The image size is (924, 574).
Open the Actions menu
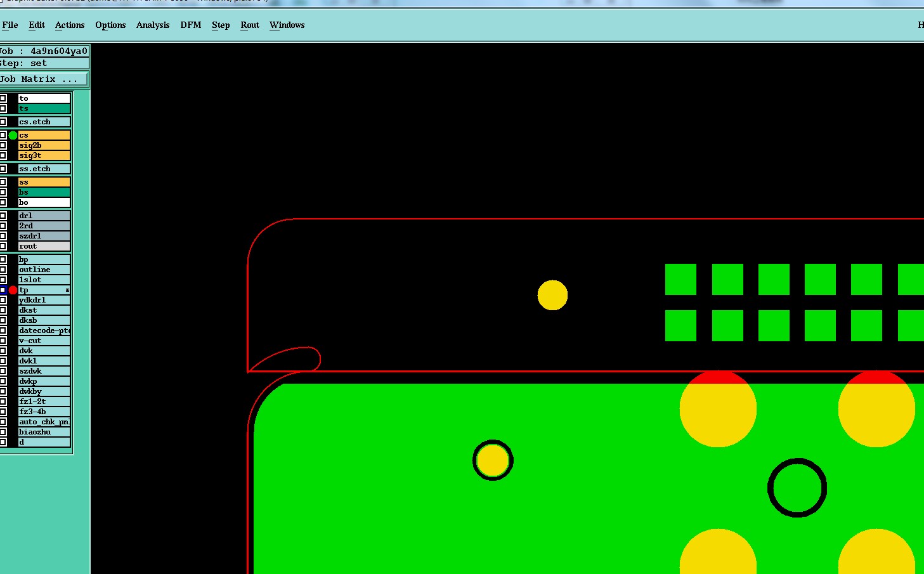coord(70,25)
